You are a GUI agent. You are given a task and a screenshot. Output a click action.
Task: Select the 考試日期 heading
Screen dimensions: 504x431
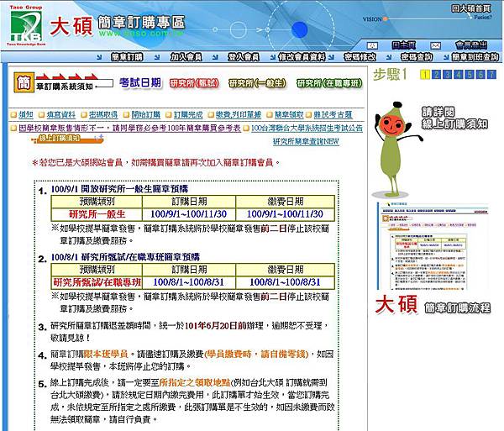click(140, 82)
